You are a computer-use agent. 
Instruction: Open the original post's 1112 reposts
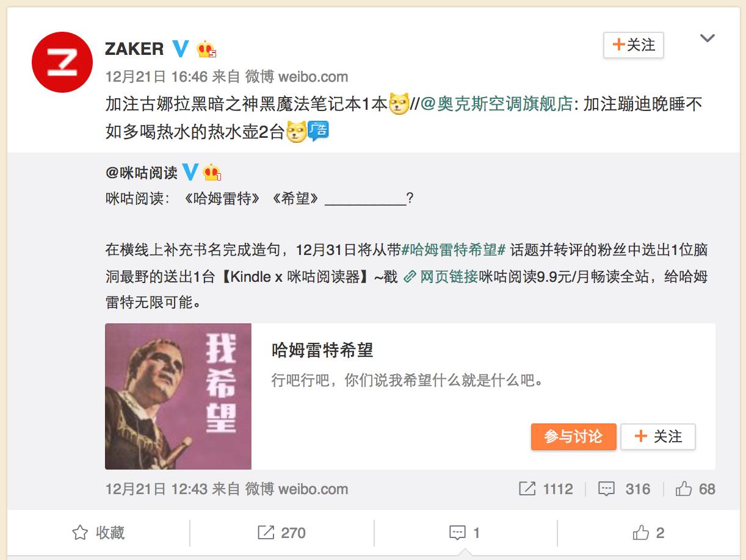[546, 489]
